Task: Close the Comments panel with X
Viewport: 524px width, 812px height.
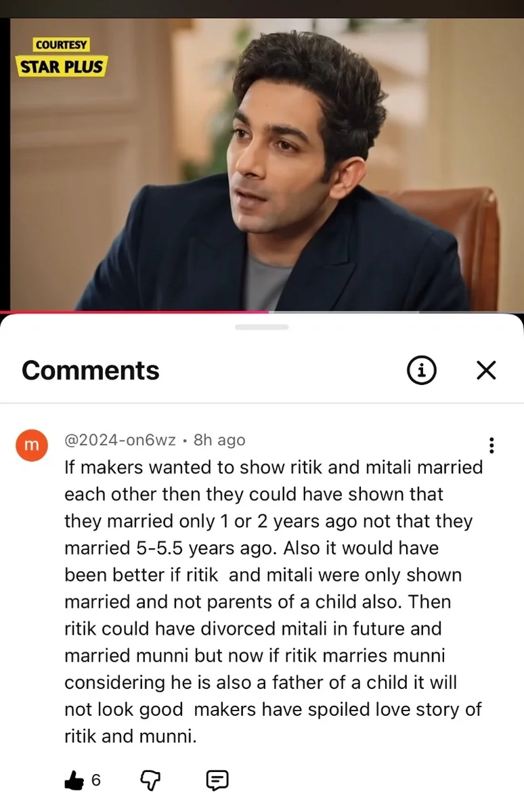Action: click(486, 370)
